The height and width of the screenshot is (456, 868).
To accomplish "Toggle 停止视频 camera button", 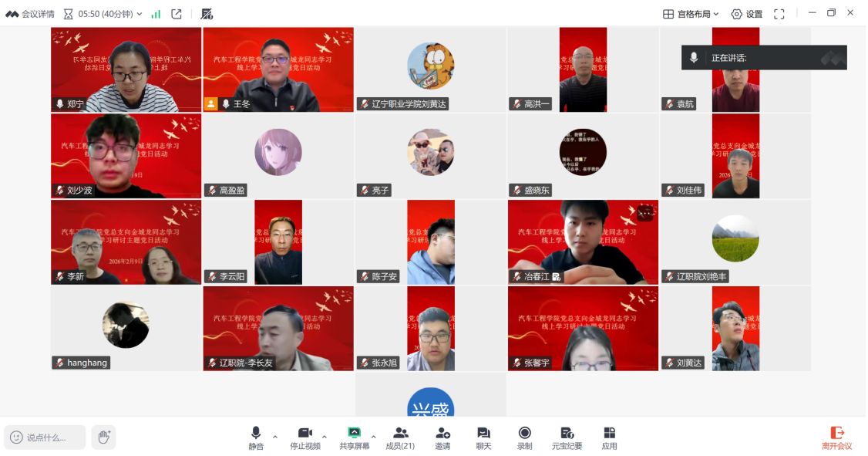I will [305, 437].
